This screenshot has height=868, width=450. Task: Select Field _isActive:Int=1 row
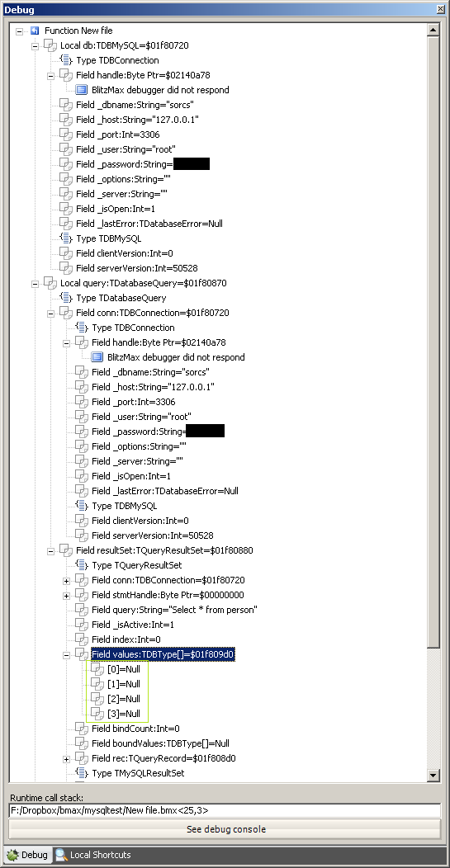[x=133, y=625]
